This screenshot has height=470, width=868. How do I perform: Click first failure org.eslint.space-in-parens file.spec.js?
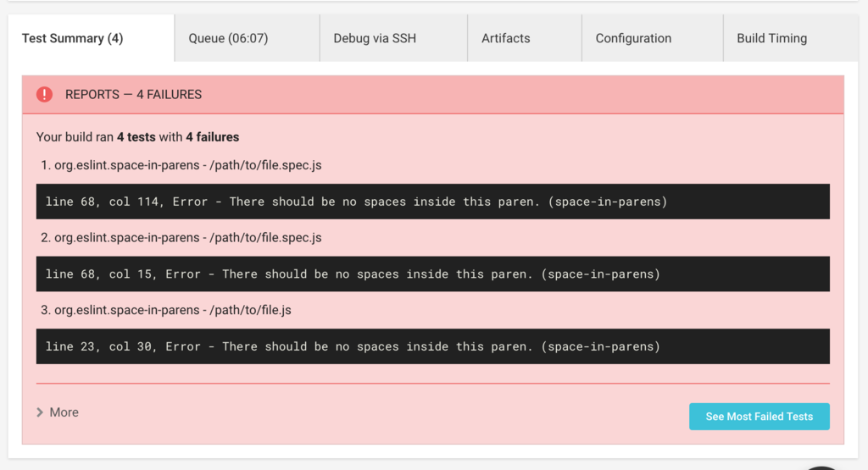pyautogui.click(x=181, y=165)
